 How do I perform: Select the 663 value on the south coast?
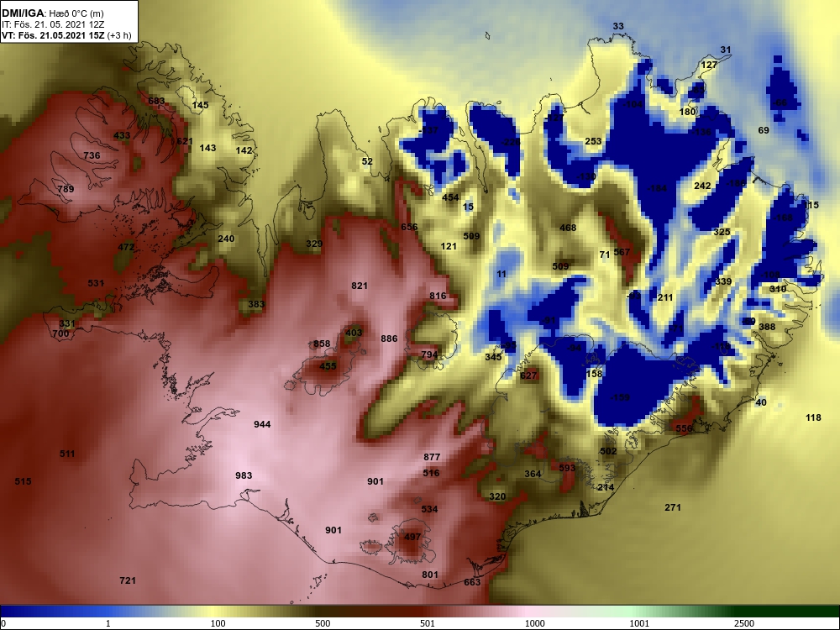(x=472, y=582)
